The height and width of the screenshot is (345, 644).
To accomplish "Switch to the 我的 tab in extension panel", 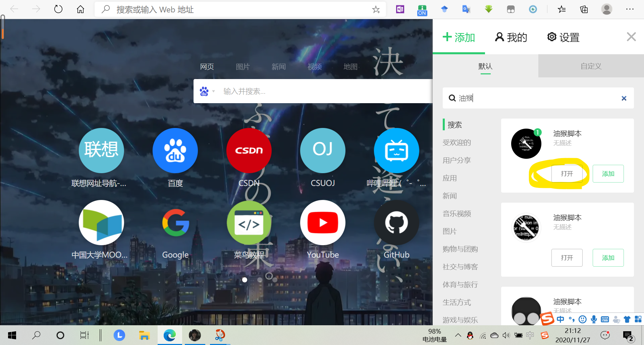I will coord(511,37).
